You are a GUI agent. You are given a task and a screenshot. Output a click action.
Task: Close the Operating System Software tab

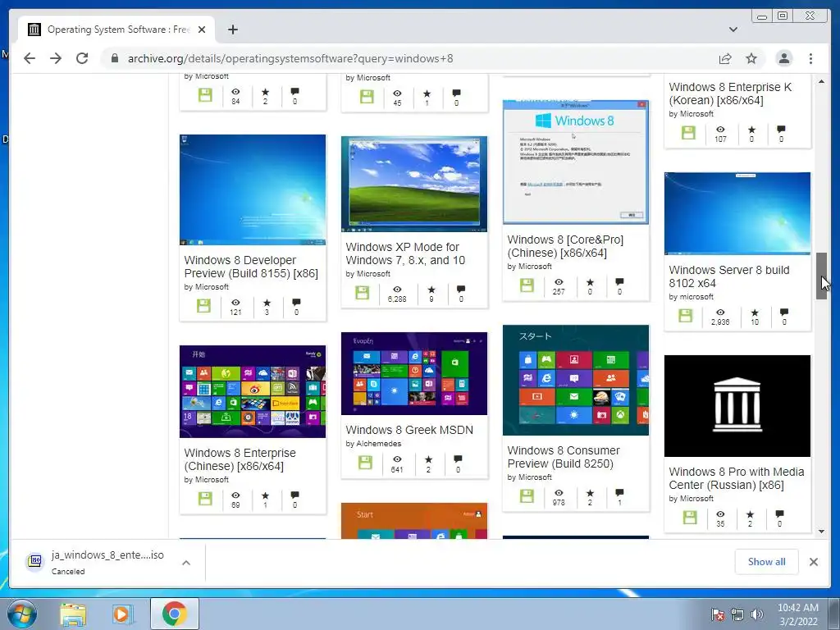coord(202,30)
